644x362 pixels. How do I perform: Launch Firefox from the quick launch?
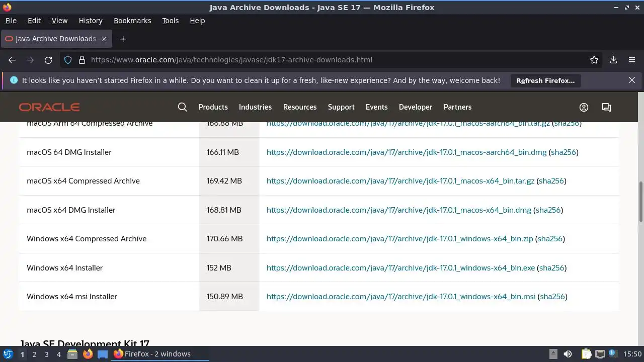tap(88, 354)
